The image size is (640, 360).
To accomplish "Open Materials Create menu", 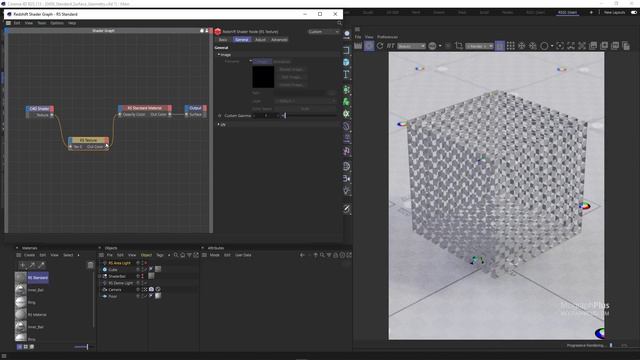I will pyautogui.click(x=29, y=255).
